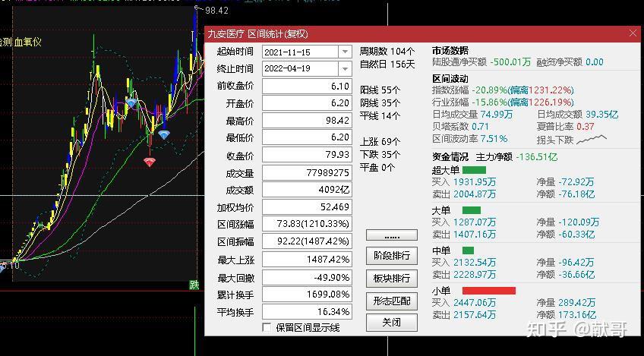Click the 累计换手 value 1699.08%
The image size is (644, 356).
click(x=307, y=295)
